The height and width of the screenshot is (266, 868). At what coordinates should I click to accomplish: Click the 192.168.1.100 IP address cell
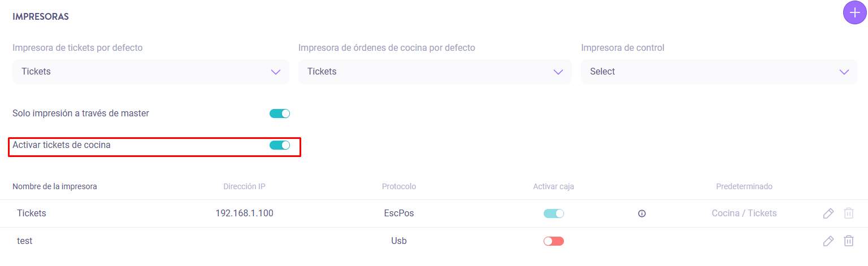[244, 213]
